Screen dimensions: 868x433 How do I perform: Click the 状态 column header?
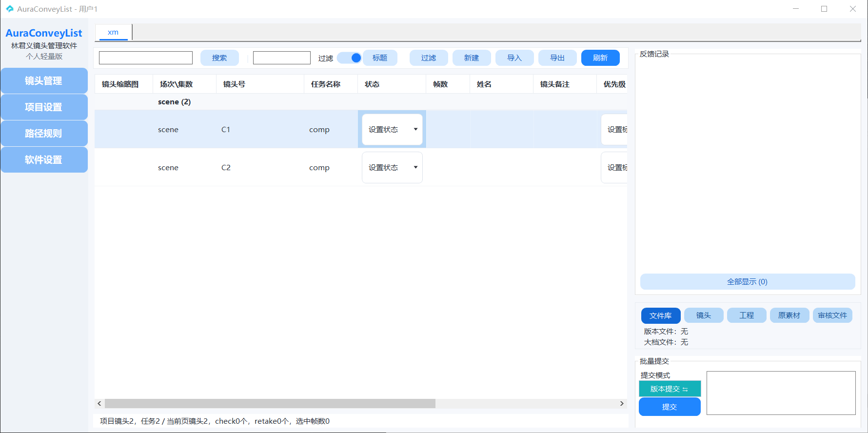tap(392, 84)
